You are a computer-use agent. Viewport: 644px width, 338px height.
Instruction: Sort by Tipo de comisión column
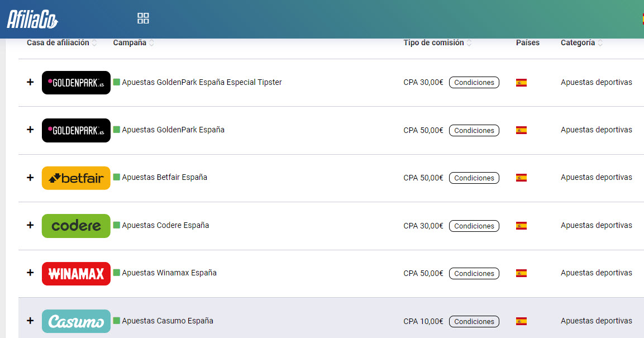coord(469,43)
